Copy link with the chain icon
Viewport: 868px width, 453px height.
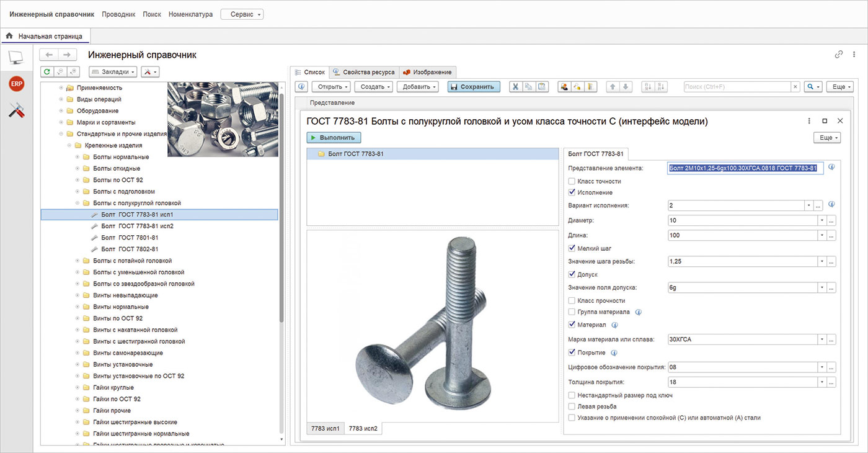(839, 55)
